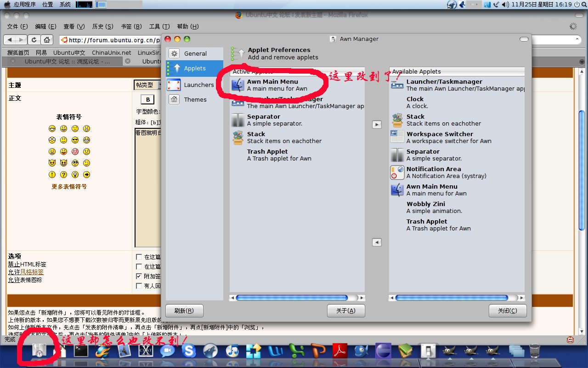Click the 刷新(R) button
Screen dimensions: 588x368
point(184,311)
